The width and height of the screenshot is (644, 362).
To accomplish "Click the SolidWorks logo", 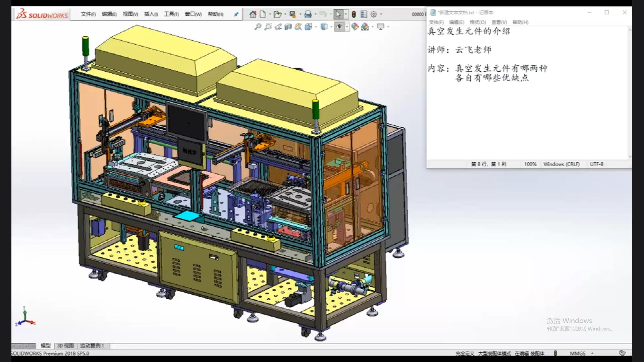I will [x=42, y=14].
